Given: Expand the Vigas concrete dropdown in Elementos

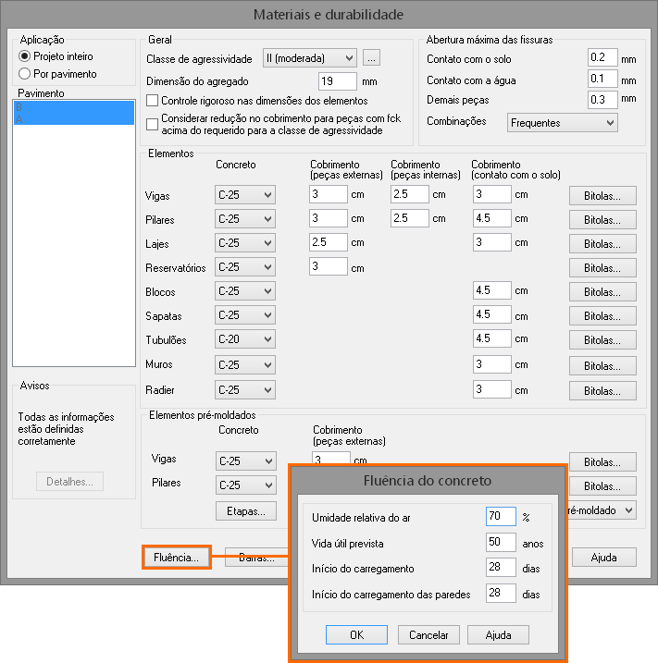Looking at the screenshot, I should pos(245,195).
